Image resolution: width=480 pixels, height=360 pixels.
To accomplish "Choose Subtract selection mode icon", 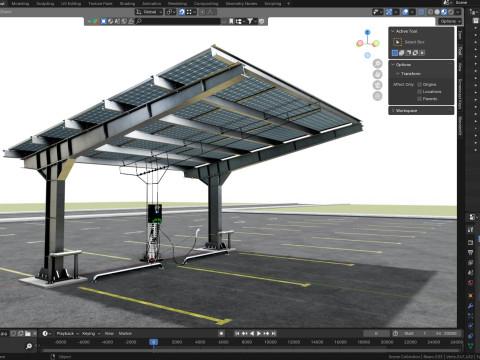I will pyautogui.click(x=409, y=53).
